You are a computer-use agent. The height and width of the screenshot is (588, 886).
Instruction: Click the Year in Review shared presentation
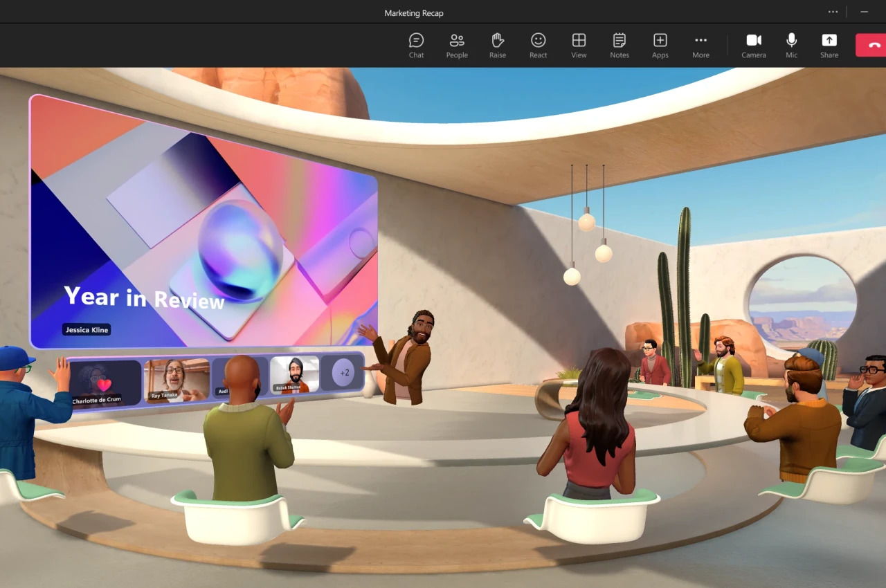pyautogui.click(x=204, y=221)
